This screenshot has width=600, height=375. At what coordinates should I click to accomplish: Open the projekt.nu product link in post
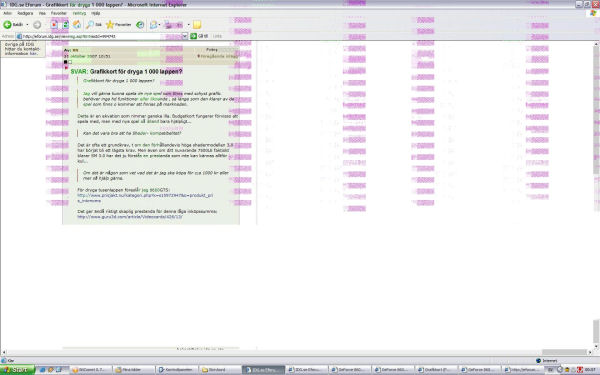click(x=145, y=198)
